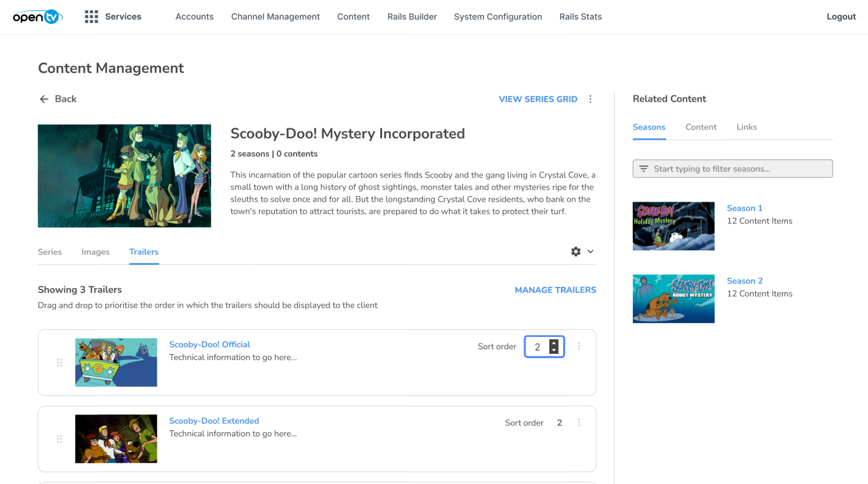The width and height of the screenshot is (868, 484).
Task: Grab drag handle of Scooby-Doo! Extended trailer
Action: [59, 439]
